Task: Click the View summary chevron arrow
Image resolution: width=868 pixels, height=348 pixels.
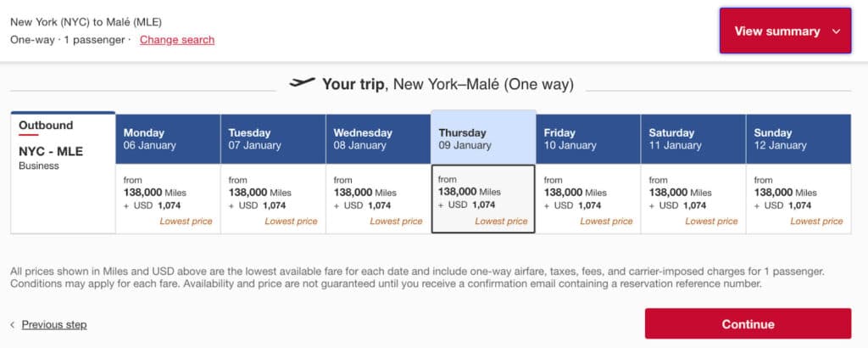Action: 837,31
